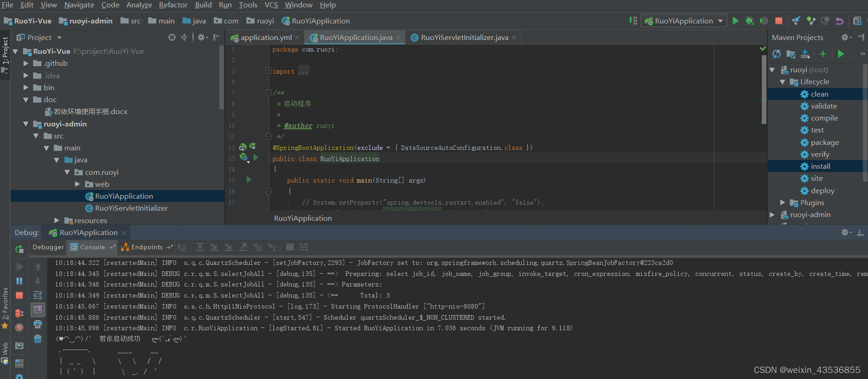This screenshot has width=868, height=379.
Task: Open the RuoYiApplication run configuration dropdown
Action: pyautogui.click(x=684, y=21)
